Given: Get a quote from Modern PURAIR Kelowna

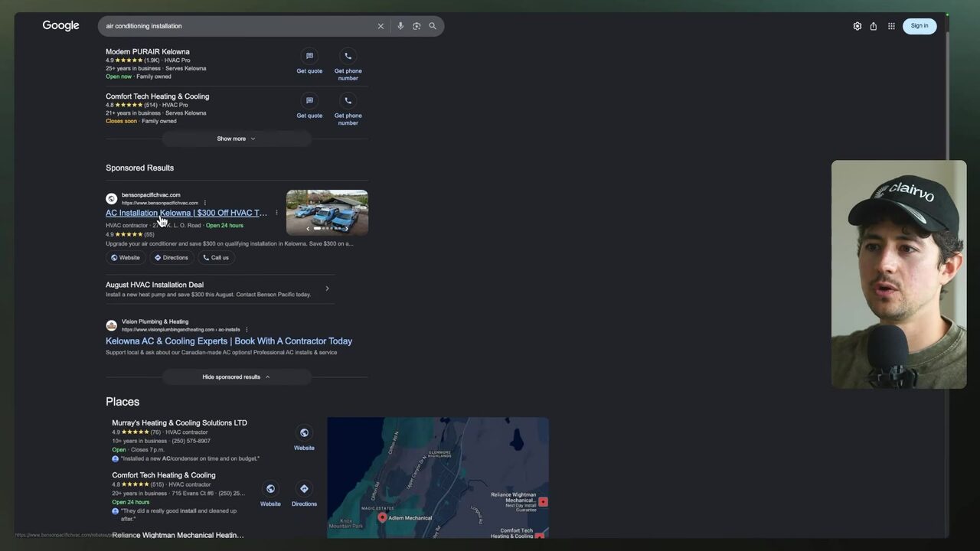Looking at the screenshot, I should pos(309,62).
